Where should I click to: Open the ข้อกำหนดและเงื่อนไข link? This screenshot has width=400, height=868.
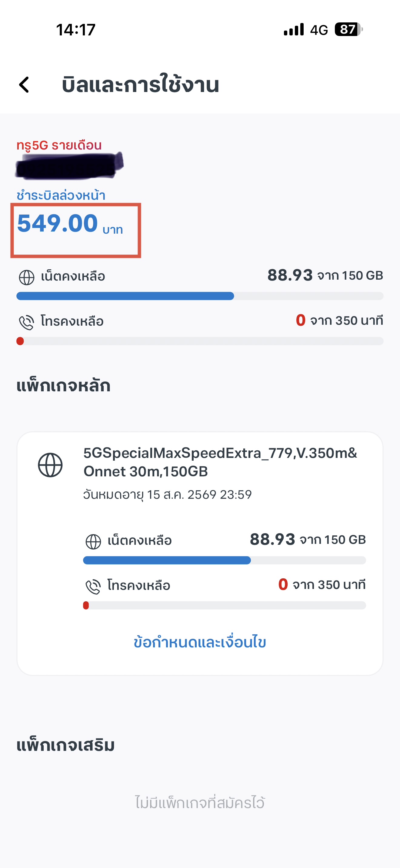(x=200, y=642)
